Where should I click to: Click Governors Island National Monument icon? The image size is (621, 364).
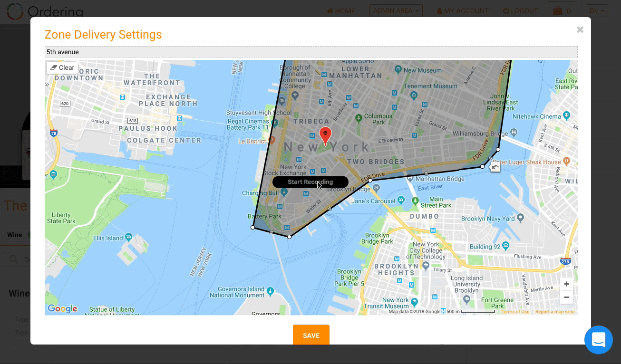point(270,291)
